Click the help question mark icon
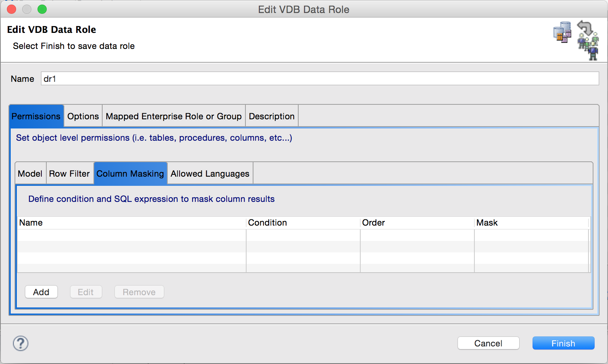Image resolution: width=608 pixels, height=364 pixels. [21, 343]
